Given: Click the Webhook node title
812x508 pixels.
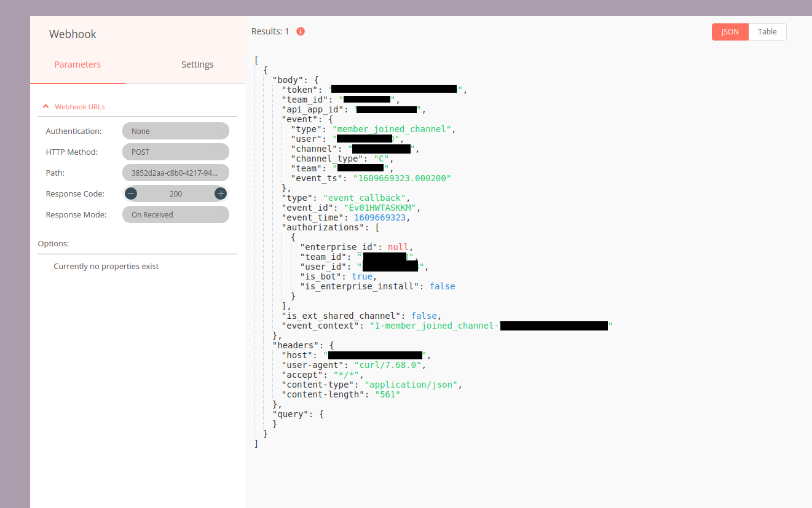Looking at the screenshot, I should [73, 34].
